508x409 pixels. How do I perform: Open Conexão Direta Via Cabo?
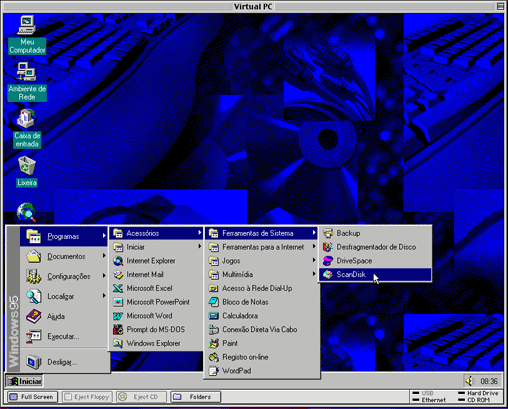[262, 330]
